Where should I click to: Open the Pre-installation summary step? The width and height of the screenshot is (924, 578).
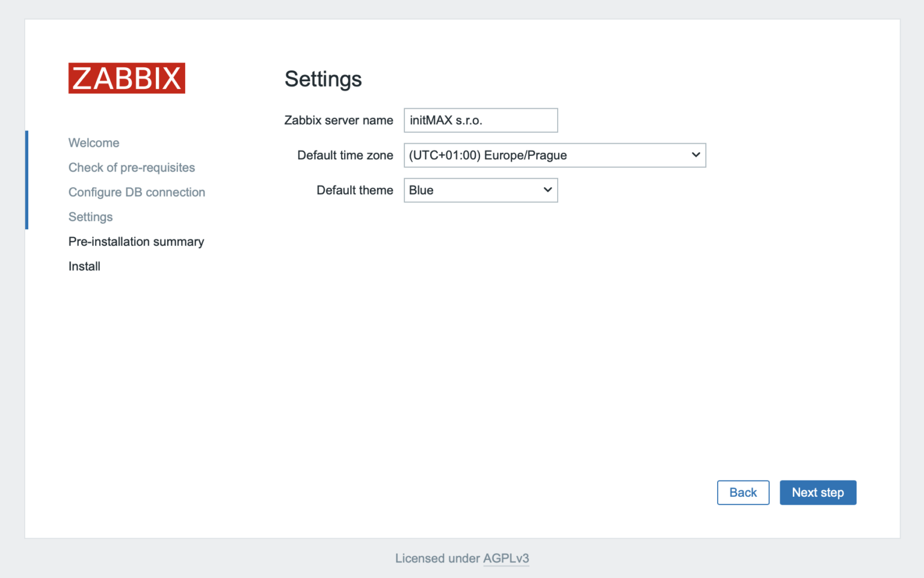click(136, 241)
